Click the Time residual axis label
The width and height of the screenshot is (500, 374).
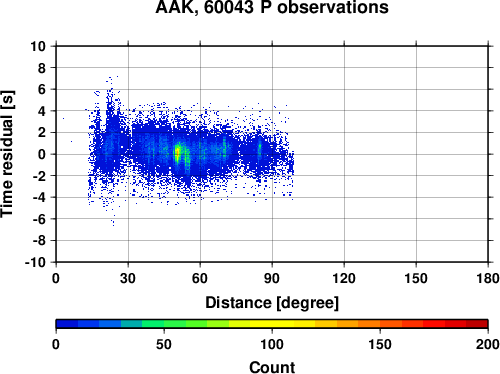[7, 154]
